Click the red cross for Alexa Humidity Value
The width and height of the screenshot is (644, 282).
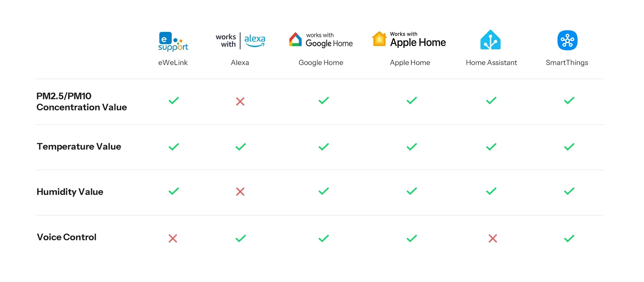coord(240,192)
